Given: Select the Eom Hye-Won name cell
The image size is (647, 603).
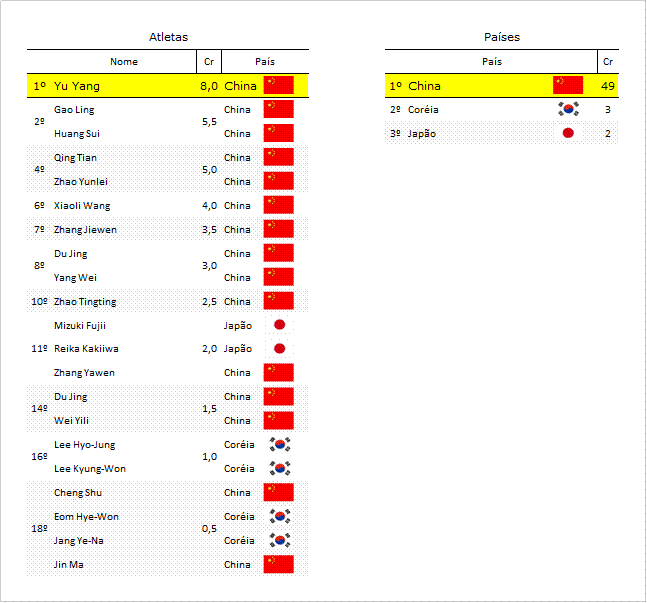Looking at the screenshot, I should 86,517.
